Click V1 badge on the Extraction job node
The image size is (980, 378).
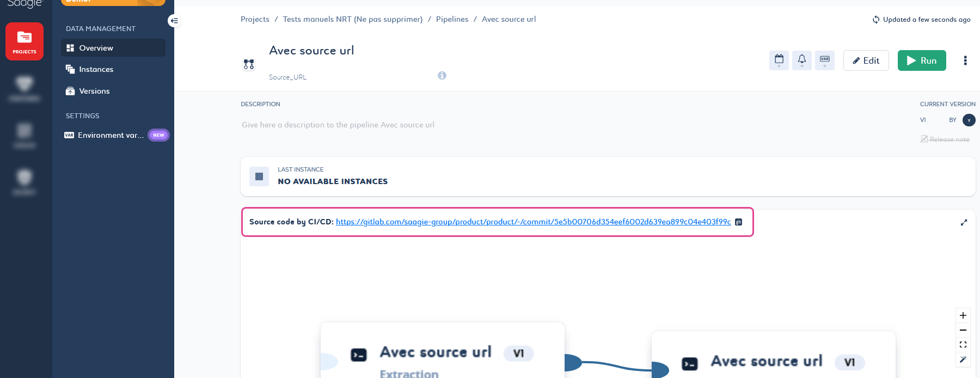click(519, 353)
